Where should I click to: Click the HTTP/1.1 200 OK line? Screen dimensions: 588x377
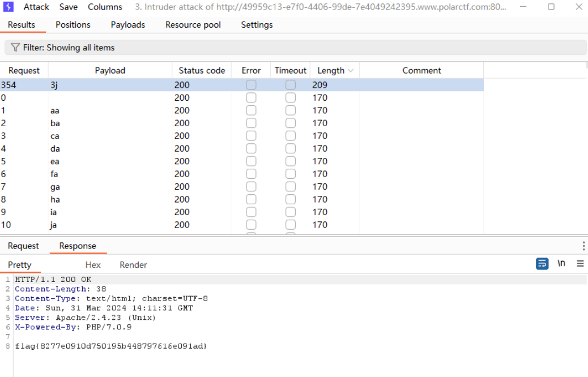click(x=53, y=279)
